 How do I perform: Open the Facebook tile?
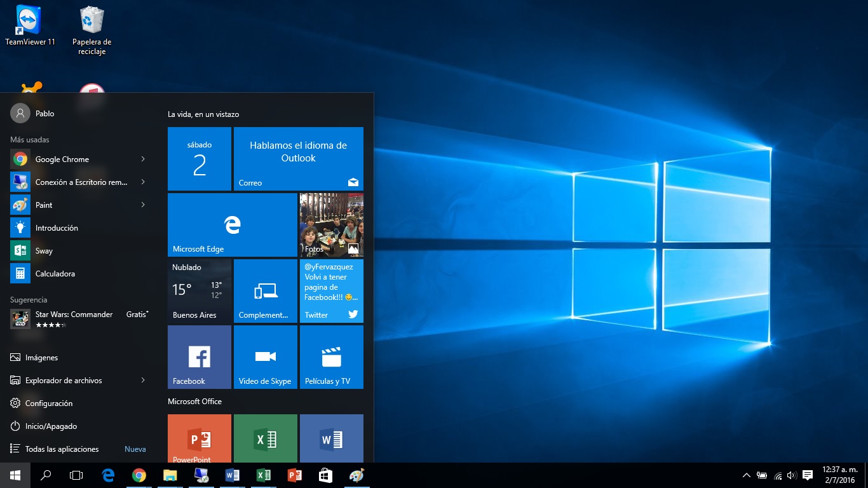point(199,356)
